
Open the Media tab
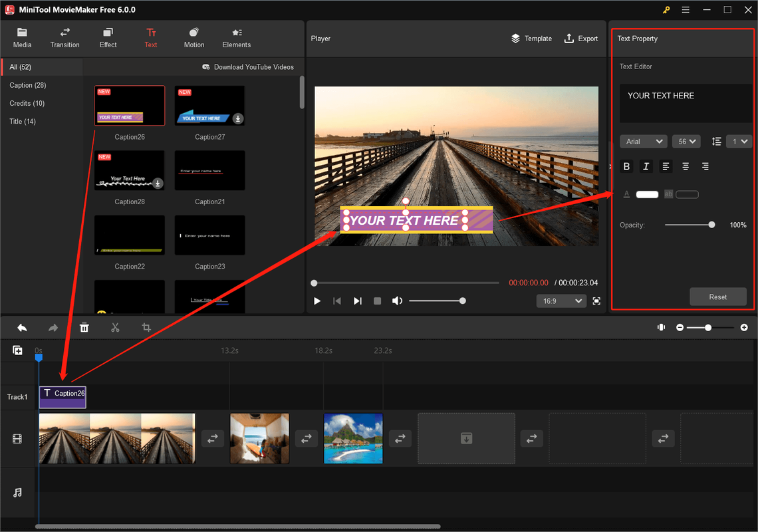tap(22, 38)
